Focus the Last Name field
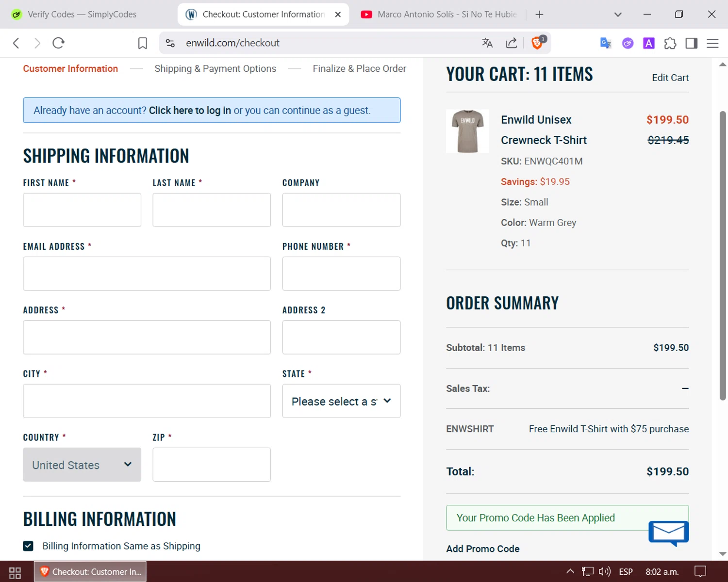The height and width of the screenshot is (582, 728). (x=212, y=210)
